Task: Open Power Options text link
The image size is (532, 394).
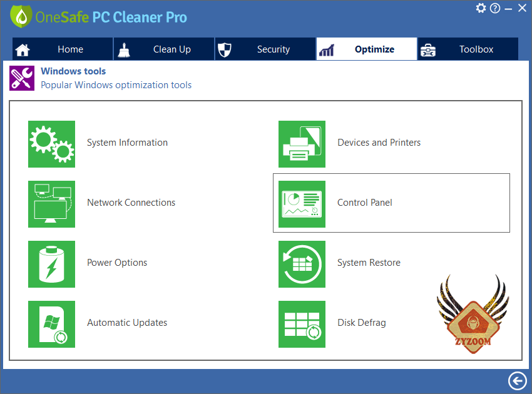Action: (117, 263)
